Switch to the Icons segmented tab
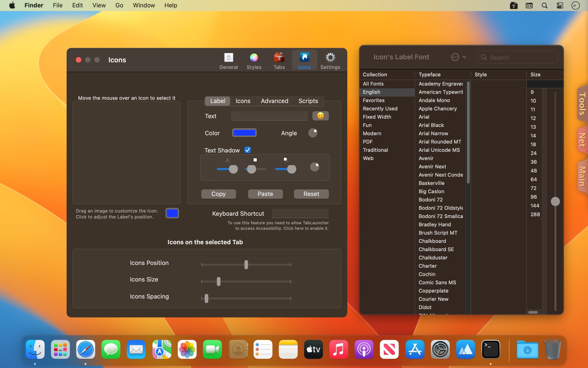The image size is (588, 368). [x=243, y=101]
